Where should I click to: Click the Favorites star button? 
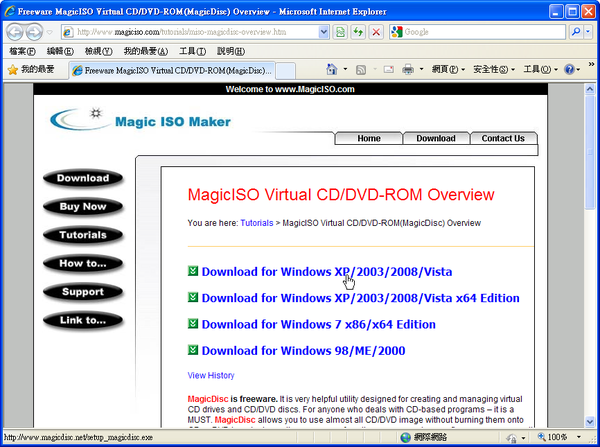(31, 70)
